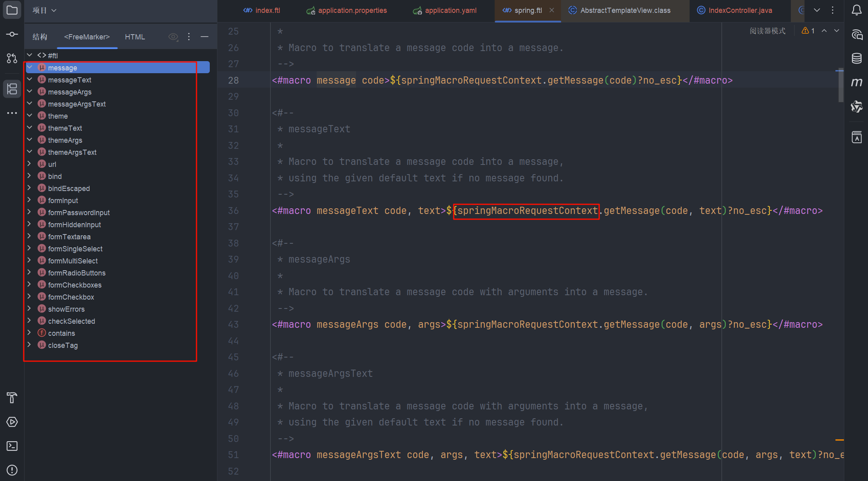Open the Database tool window
Screen dimensions: 868x481
pyautogui.click(x=856, y=58)
